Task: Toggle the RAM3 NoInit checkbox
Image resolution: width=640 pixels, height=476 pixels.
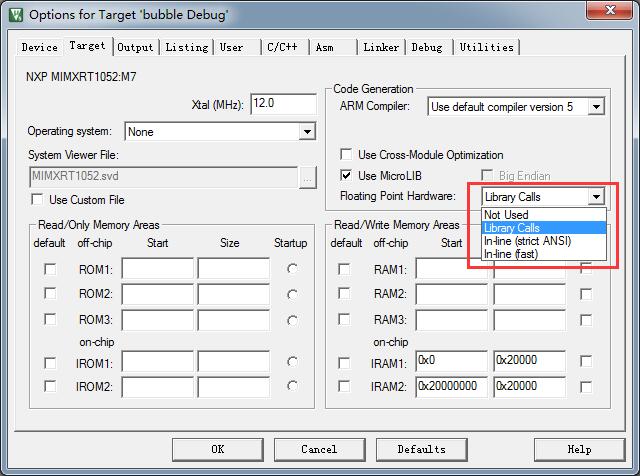Action: coord(586,320)
